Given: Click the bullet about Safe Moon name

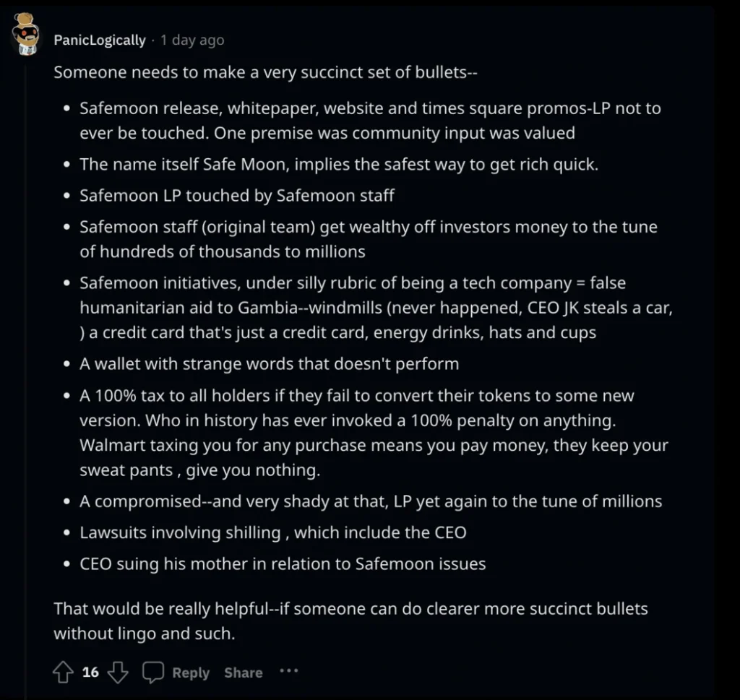Looking at the screenshot, I should 338,164.
